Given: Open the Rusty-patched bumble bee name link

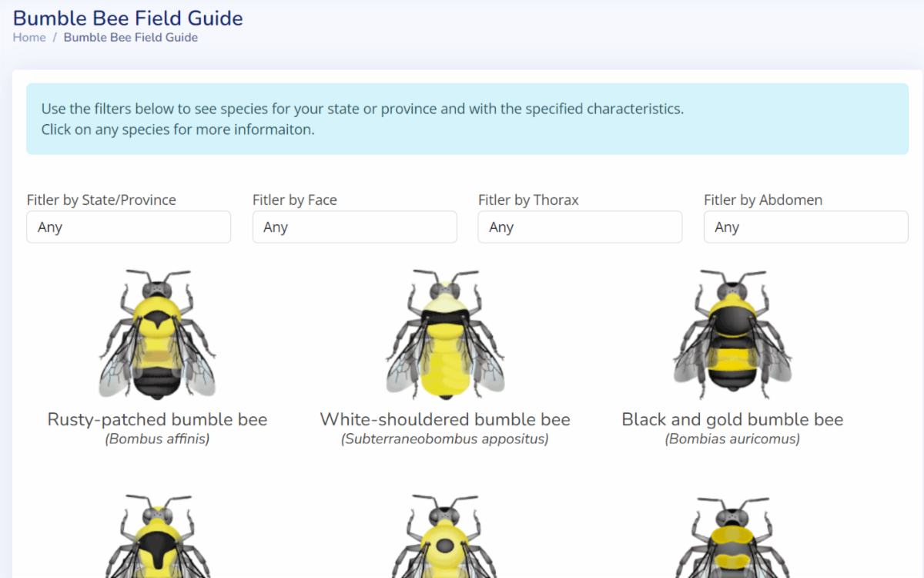Looking at the screenshot, I should (157, 420).
